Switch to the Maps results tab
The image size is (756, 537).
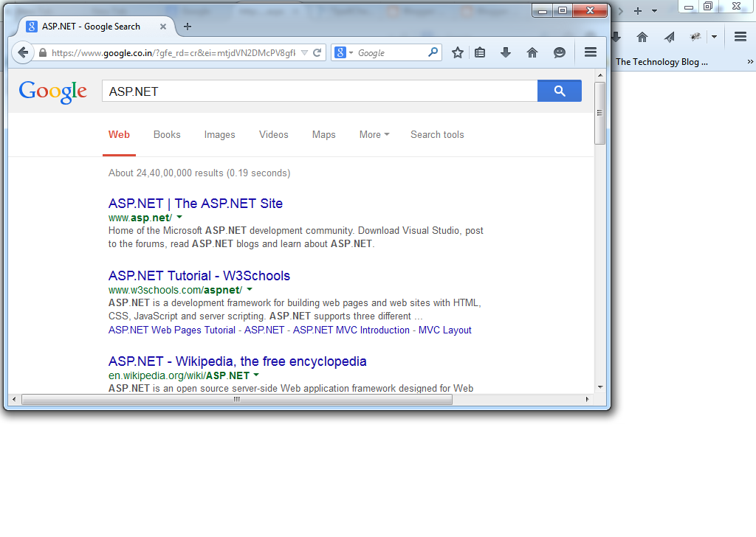(x=323, y=135)
